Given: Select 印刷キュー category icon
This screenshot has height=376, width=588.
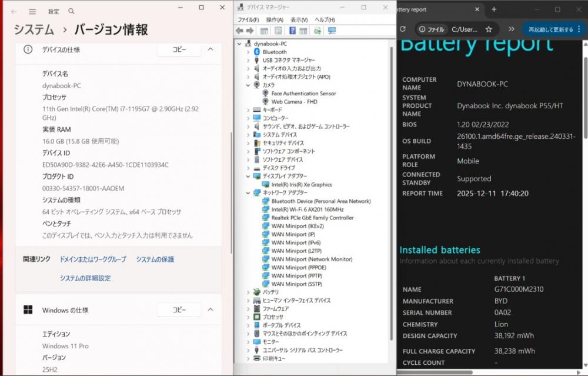Looking at the screenshot, I should (257, 358).
